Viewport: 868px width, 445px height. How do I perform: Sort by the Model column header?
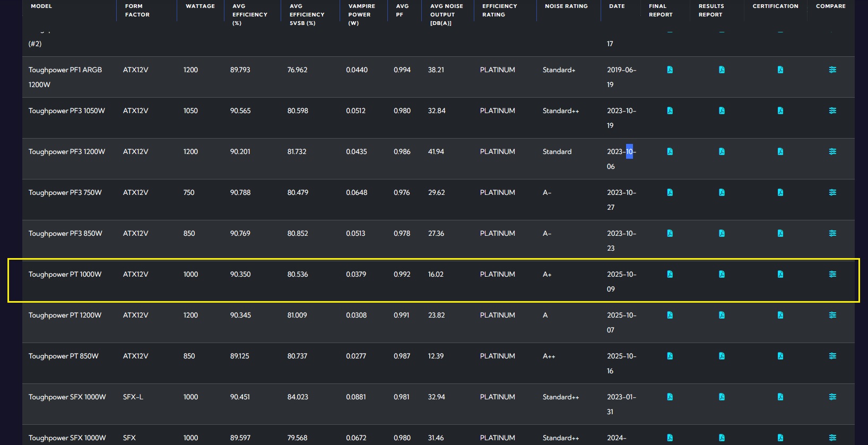coord(41,6)
